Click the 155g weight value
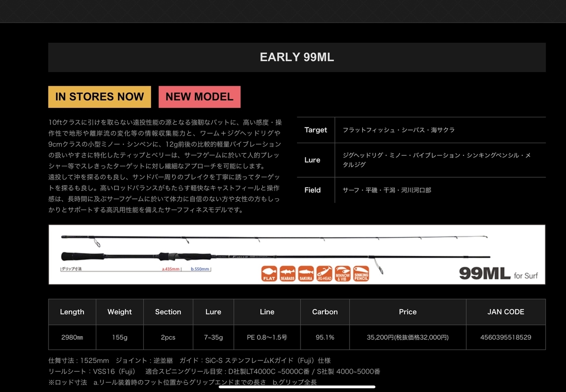566x392 pixels. (120, 337)
